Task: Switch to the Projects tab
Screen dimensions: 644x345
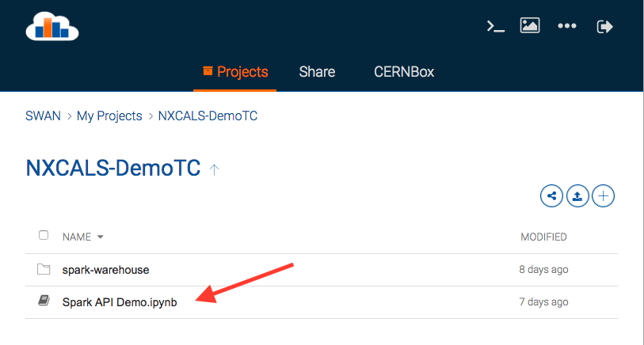Action: [x=235, y=72]
